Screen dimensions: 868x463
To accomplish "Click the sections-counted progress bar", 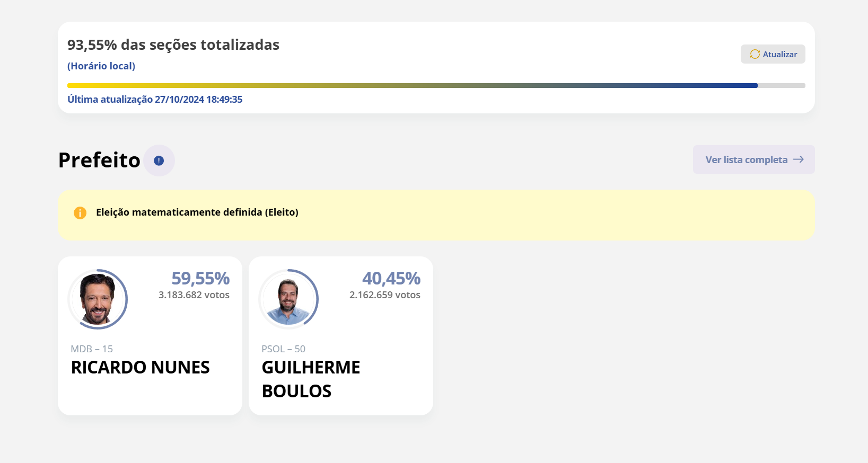I will pos(436,85).
